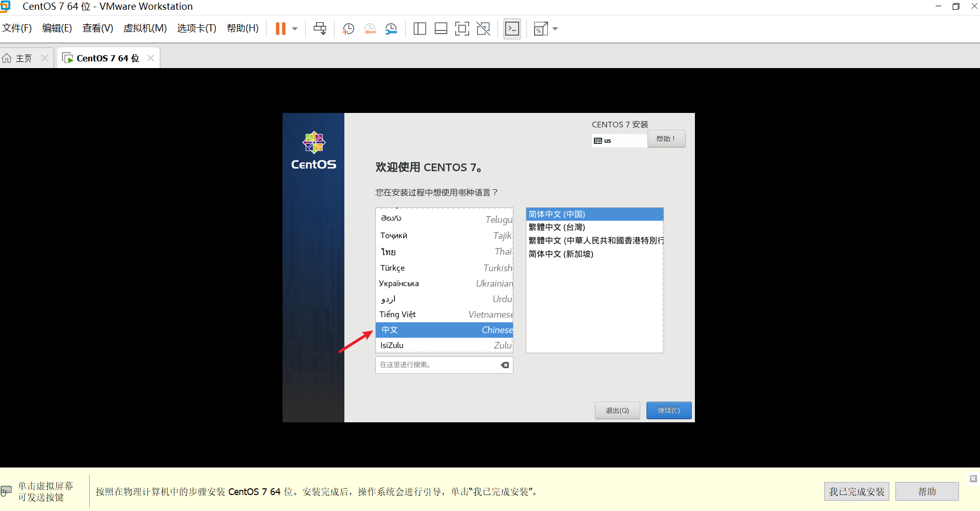Image resolution: width=980 pixels, height=511 pixels.
Task: Click the installer 帮助！ button
Action: [666, 139]
